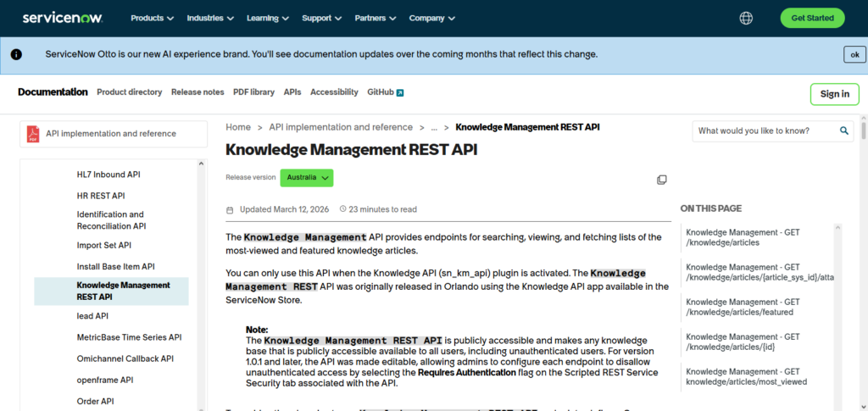Click the calendar icon next to Updated date
Viewport: 868px width, 411px height.
coord(230,210)
